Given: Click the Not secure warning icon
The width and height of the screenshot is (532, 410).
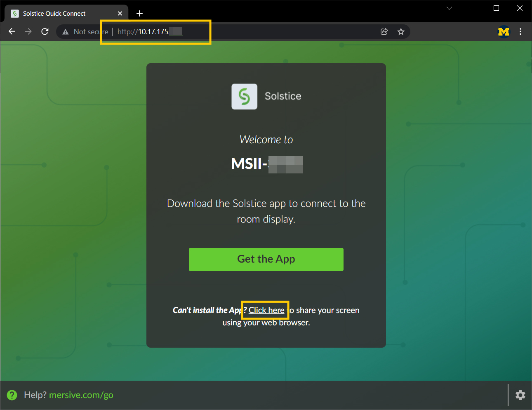Looking at the screenshot, I should pos(66,32).
